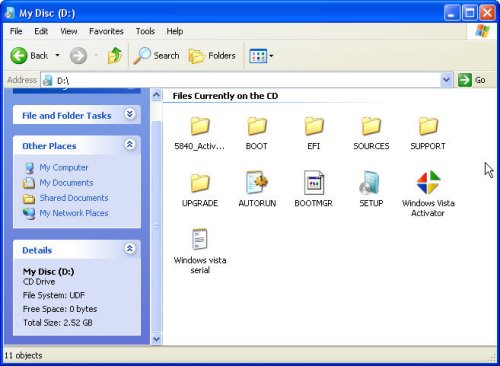Image resolution: width=500 pixels, height=366 pixels.
Task: Open the File menu
Action: (16, 31)
